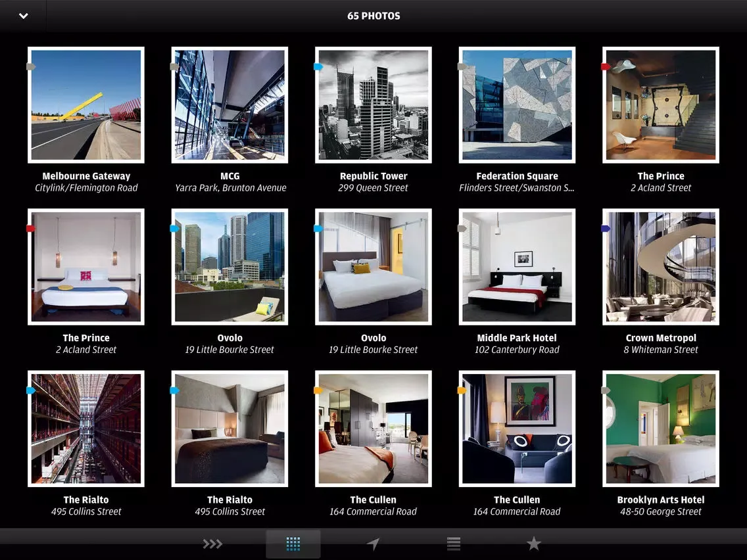This screenshot has height=560, width=747.
Task: Open the Melbourne Gateway photo thumbnail
Action: coord(86,105)
